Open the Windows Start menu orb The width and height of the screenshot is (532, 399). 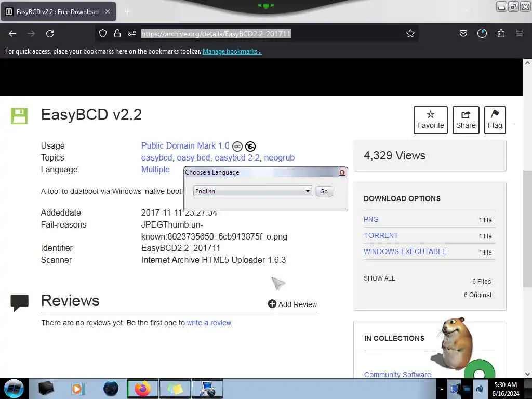14,389
